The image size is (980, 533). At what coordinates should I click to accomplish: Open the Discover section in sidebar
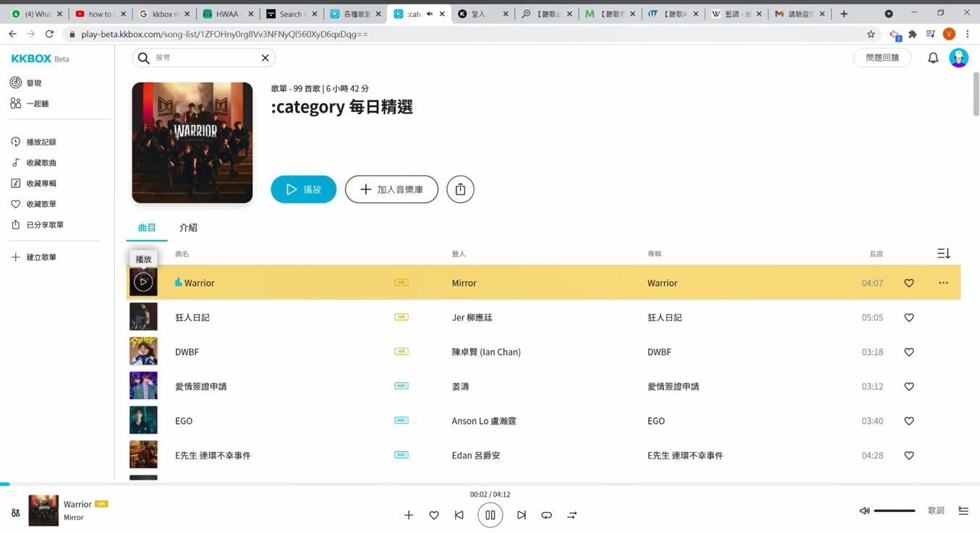(x=26, y=83)
